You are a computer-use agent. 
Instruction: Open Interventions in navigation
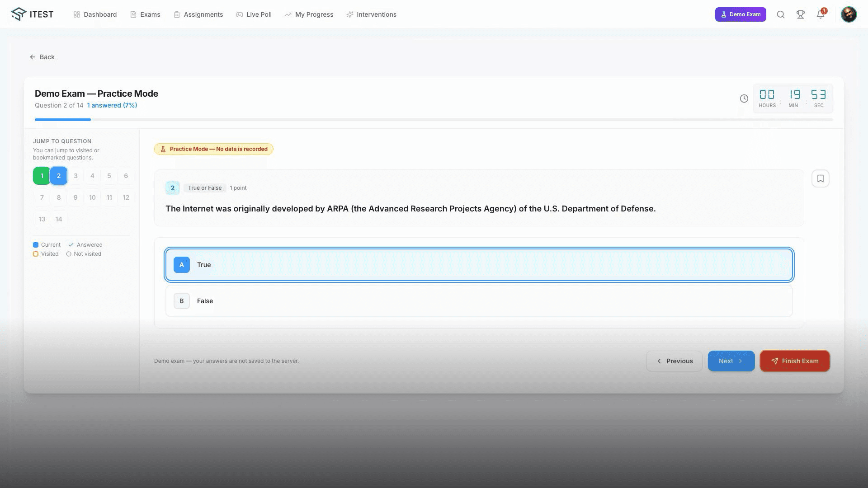[372, 14]
